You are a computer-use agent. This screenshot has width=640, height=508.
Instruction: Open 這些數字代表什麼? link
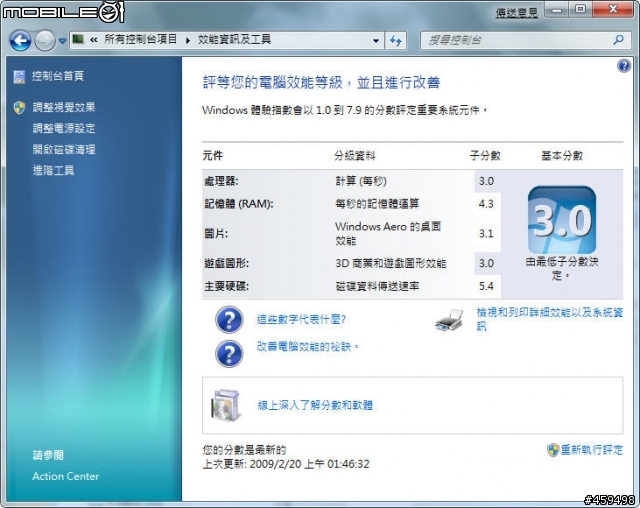pyautogui.click(x=301, y=319)
